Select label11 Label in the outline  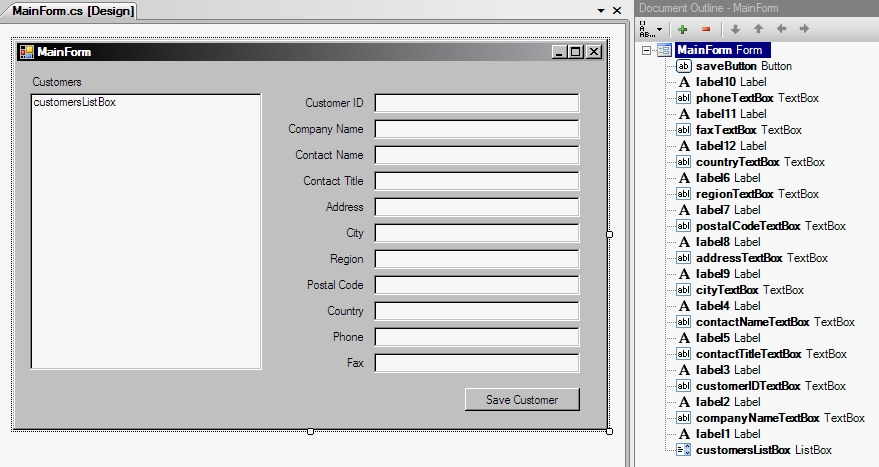(730, 114)
